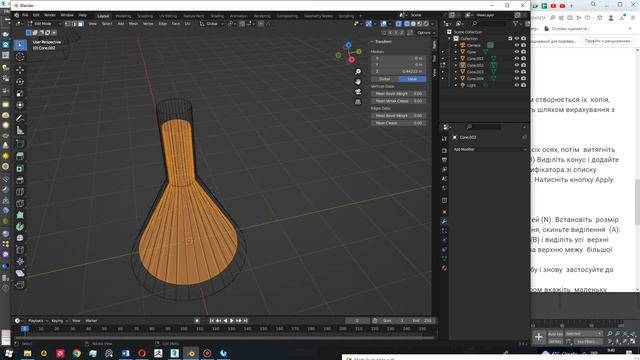Screen dimensions: 640x360
Task: Select the Transform tool
Action: point(20,105)
